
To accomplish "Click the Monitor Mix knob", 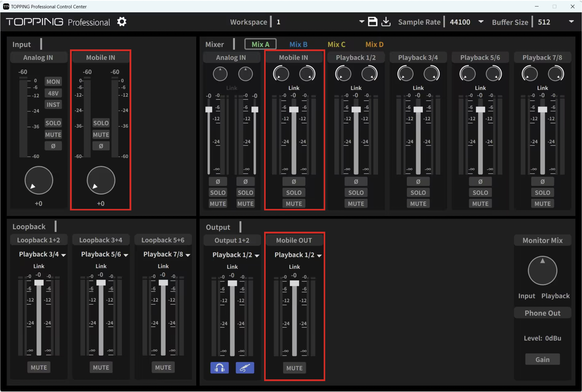I will click(x=542, y=271).
